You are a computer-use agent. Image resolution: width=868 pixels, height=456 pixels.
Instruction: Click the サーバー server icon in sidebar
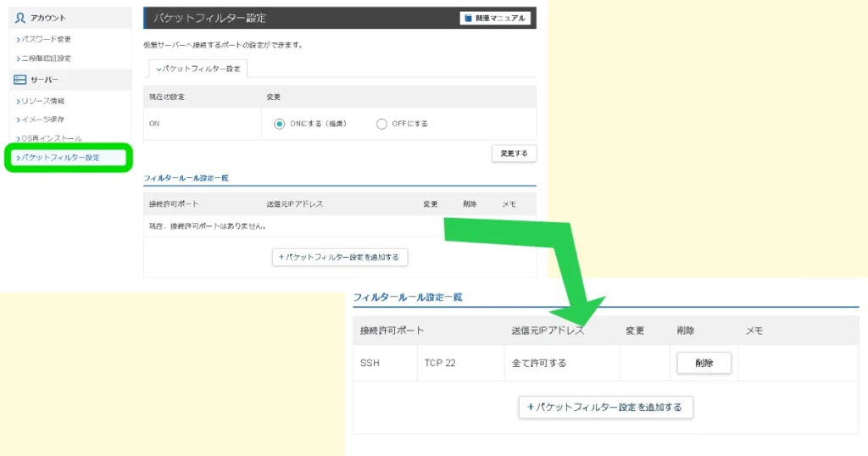pyautogui.click(x=20, y=80)
